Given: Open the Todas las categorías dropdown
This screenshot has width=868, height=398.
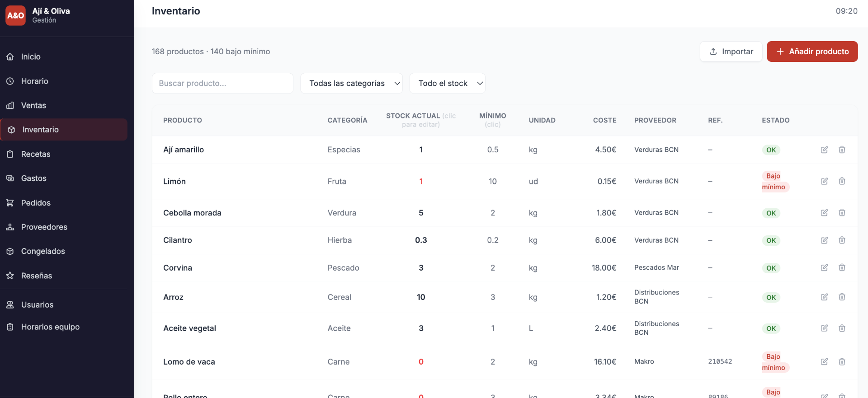Looking at the screenshot, I should (351, 83).
